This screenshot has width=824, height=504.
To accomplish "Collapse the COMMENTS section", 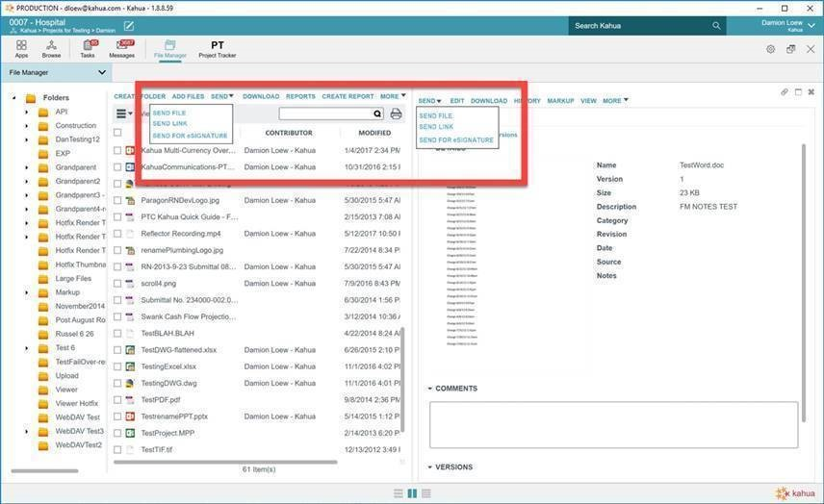I will 430,389.
